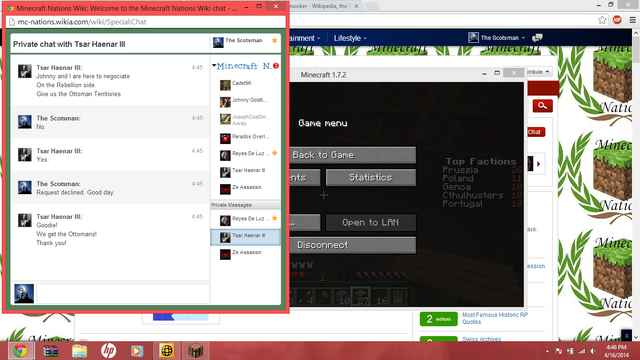Open the Wikia notifications speech bubble icon
The width and height of the screenshot is (640, 360).
[x=538, y=38]
